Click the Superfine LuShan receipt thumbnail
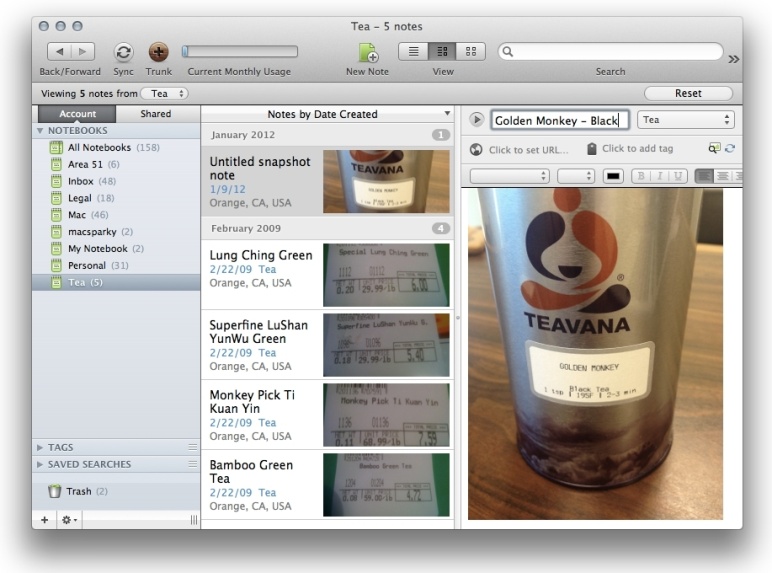This screenshot has width=772, height=573. coord(386,345)
